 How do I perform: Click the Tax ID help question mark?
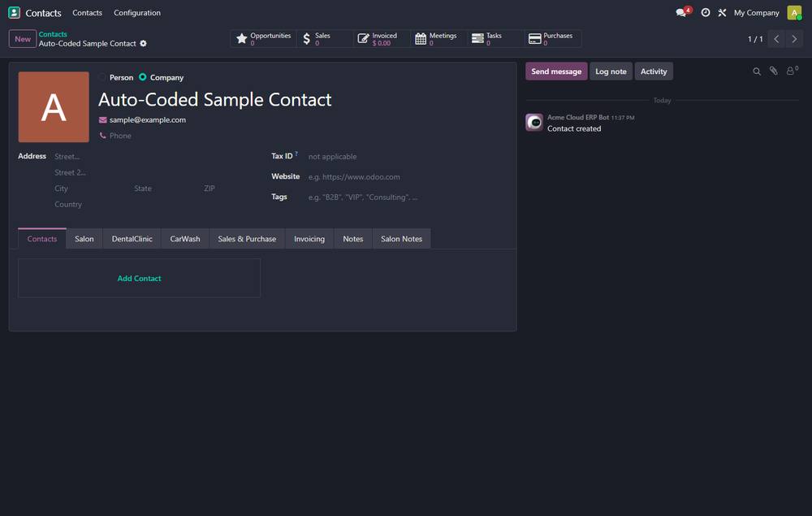click(x=296, y=154)
